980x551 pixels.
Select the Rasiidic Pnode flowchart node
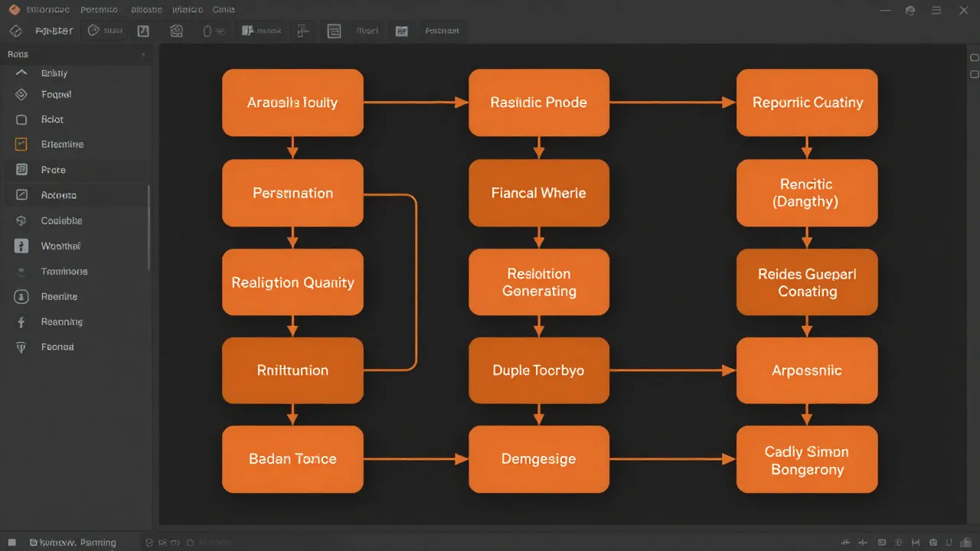point(538,103)
